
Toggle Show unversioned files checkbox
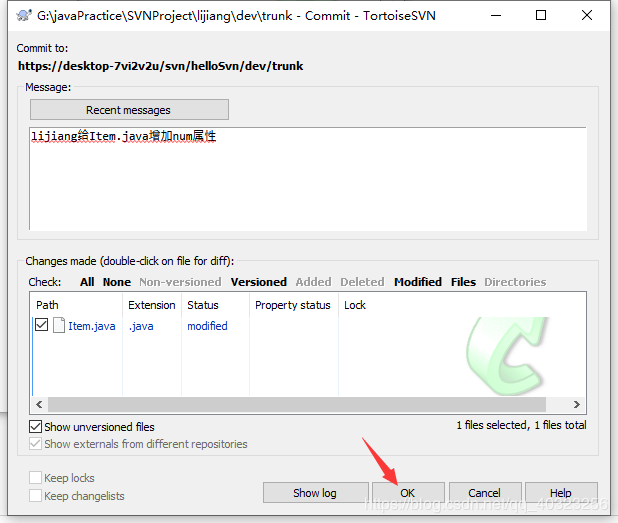36,427
